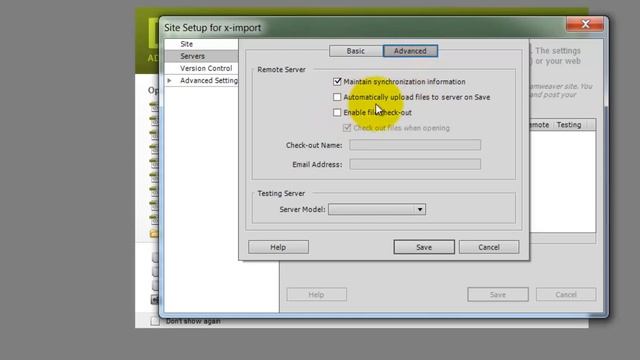Screen dimensions: 640x360
Task: Expand the Advanced Settings tree arrow
Action: tap(169, 81)
